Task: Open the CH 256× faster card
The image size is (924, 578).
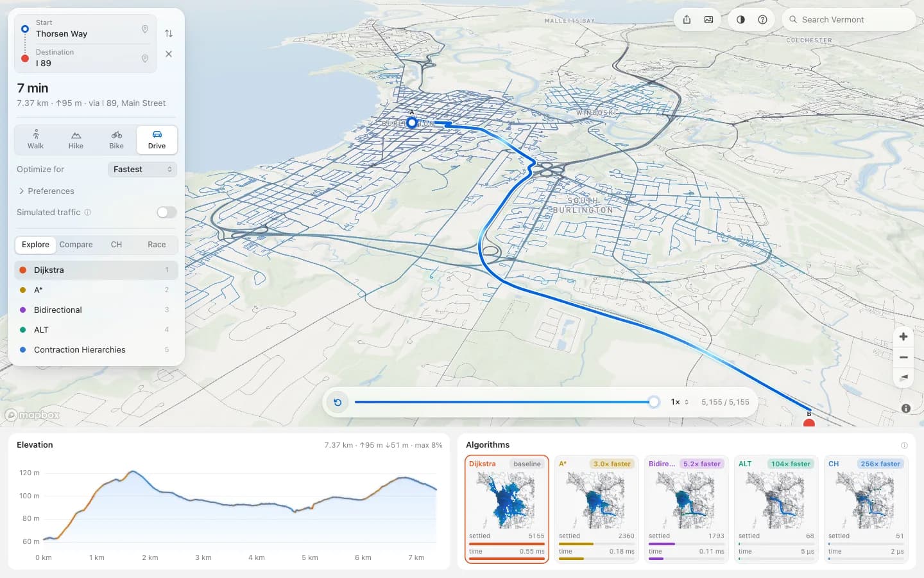Action: click(866, 509)
